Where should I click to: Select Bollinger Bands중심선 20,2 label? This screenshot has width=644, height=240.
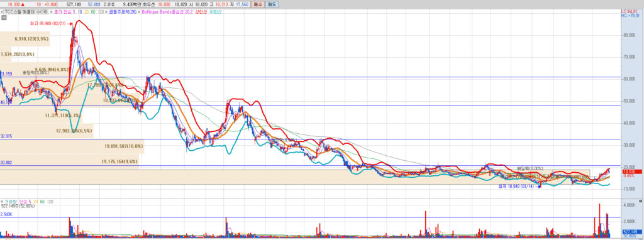tap(168, 12)
